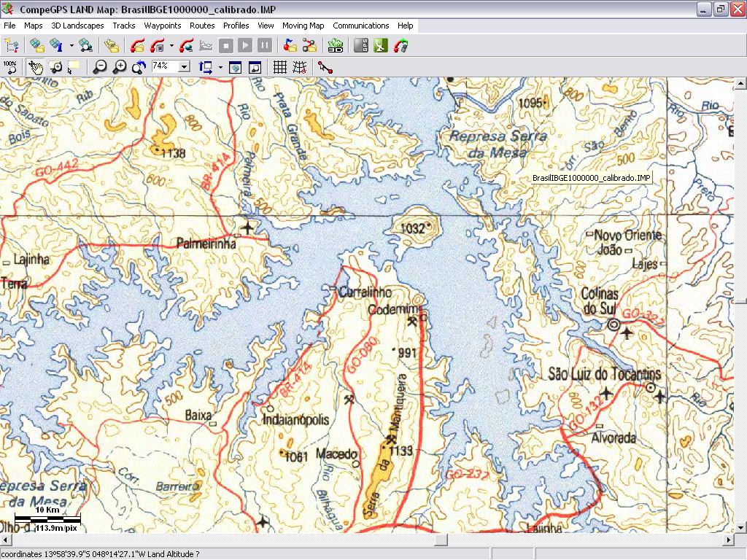Open the Moving Map menu
Screen dimensions: 747x560
[x=303, y=26]
